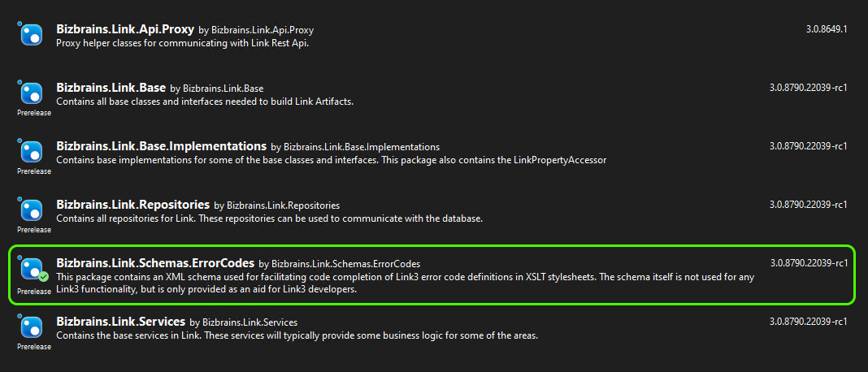Open the Bizbrains.Link.Base.Implementations package title
The height and width of the screenshot is (372, 868).
tap(161, 145)
